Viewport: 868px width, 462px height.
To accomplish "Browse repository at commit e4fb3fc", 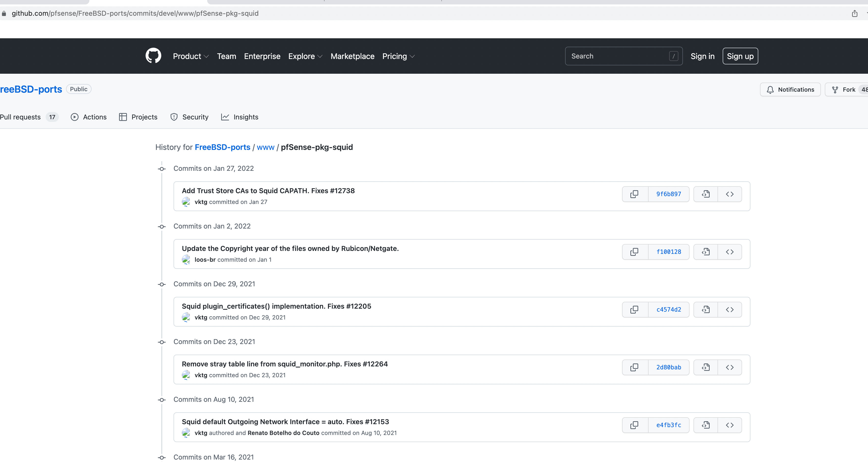I will click(730, 425).
